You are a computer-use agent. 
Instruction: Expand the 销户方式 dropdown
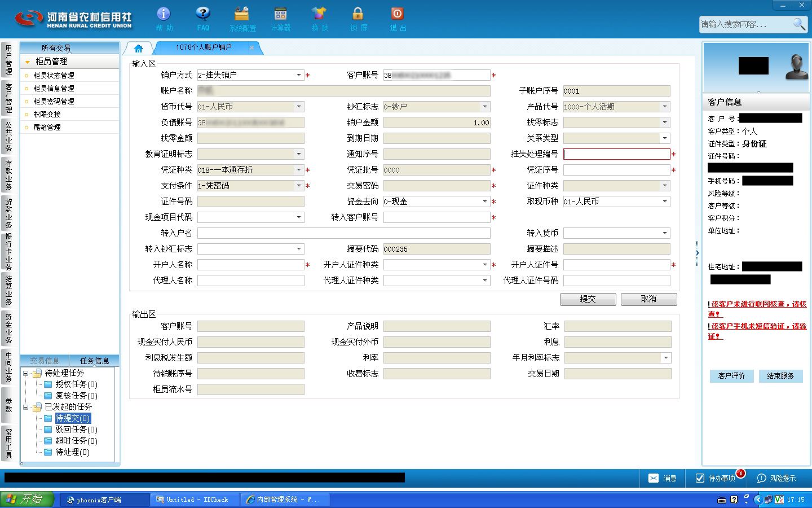pos(299,75)
